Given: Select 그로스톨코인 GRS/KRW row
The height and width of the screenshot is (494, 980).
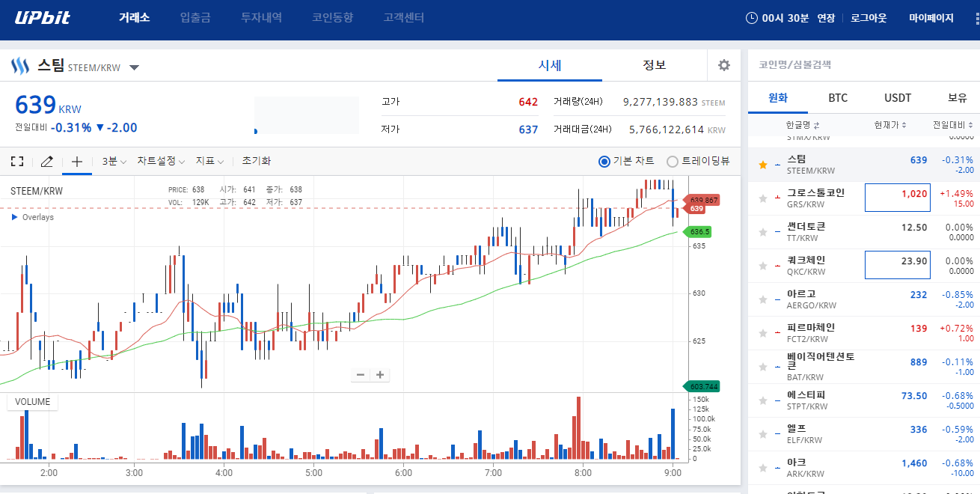Looking at the screenshot, I should (x=864, y=198).
